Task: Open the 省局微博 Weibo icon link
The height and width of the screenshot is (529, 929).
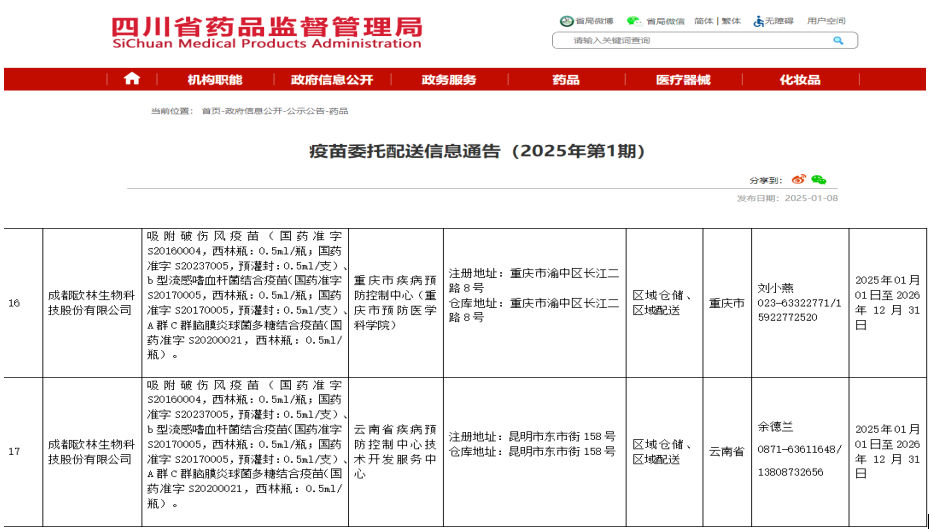Action: 567,21
